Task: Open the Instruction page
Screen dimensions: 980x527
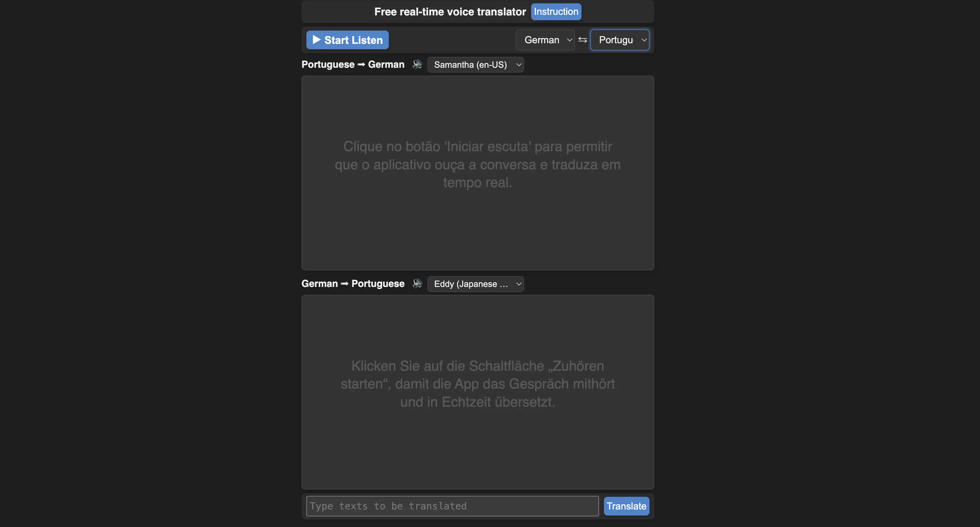Action: [x=556, y=11]
